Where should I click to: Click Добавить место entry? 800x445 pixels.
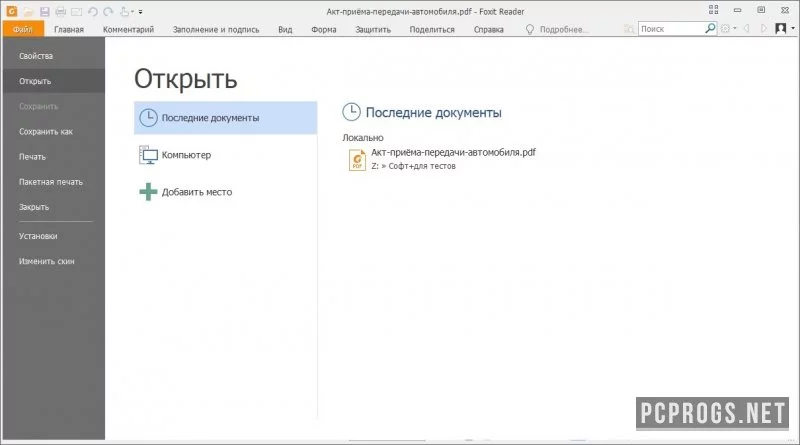[x=226, y=192]
